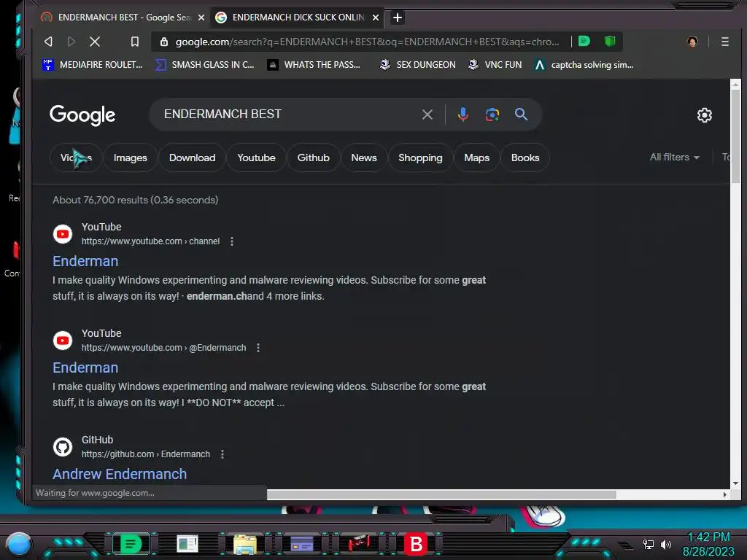Screen dimensions: 747x560
Task: Click the horizontal scrollbar thumb
Action: pyautogui.click(x=441, y=495)
